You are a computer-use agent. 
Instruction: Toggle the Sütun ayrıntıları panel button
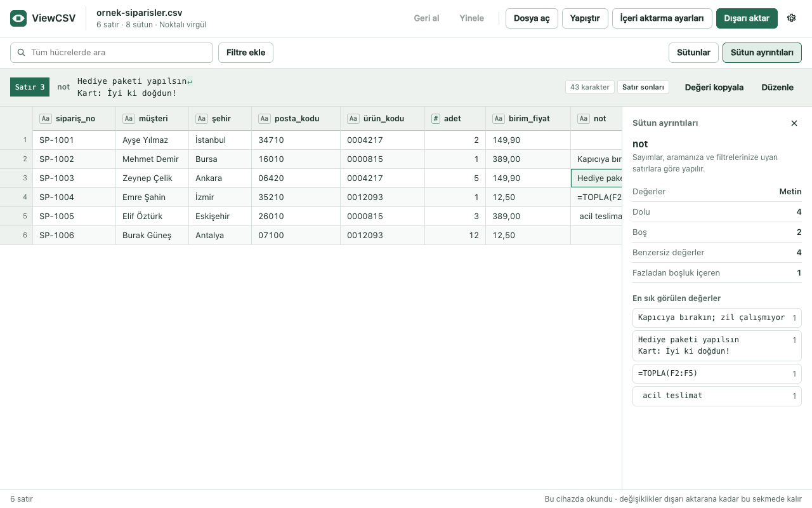coord(762,53)
